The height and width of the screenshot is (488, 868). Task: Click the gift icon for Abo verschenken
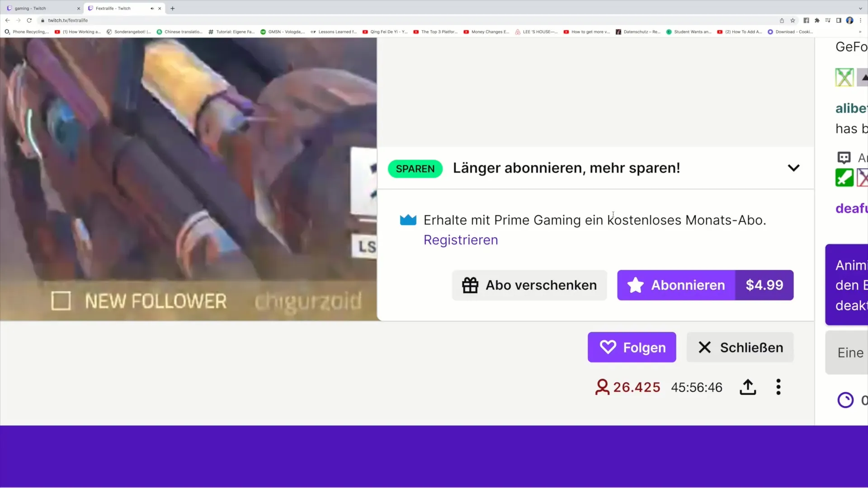[x=470, y=286]
